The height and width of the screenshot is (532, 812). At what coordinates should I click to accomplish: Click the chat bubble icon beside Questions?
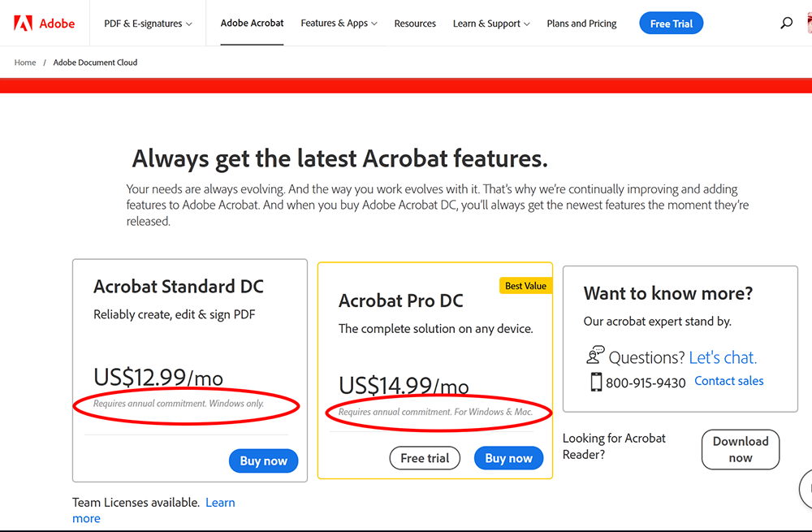tap(595, 355)
